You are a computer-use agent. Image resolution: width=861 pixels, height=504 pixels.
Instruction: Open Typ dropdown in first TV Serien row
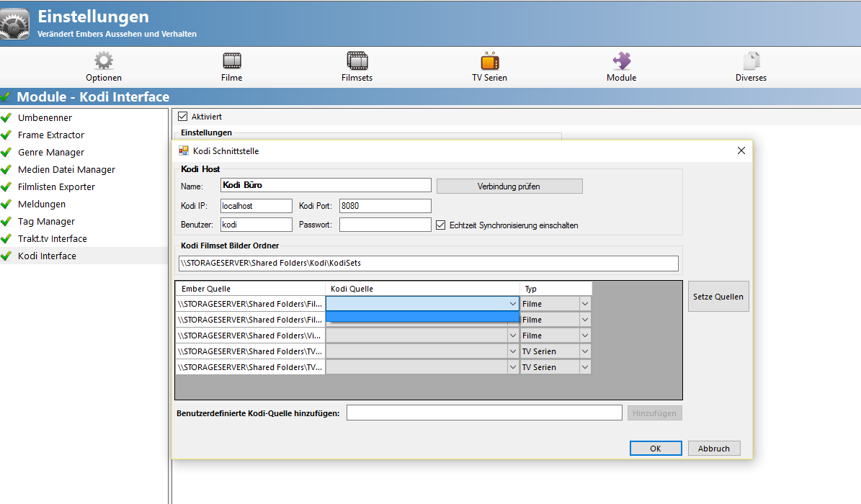[x=585, y=351]
